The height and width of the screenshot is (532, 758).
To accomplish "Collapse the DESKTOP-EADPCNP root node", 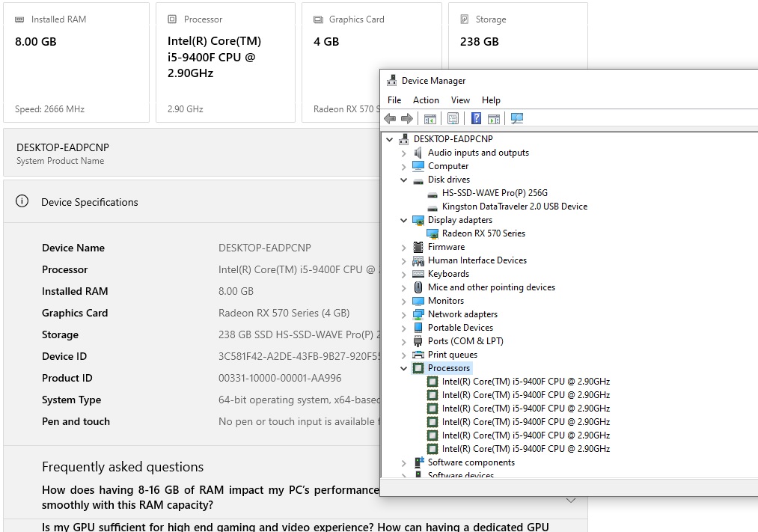I will click(x=390, y=140).
